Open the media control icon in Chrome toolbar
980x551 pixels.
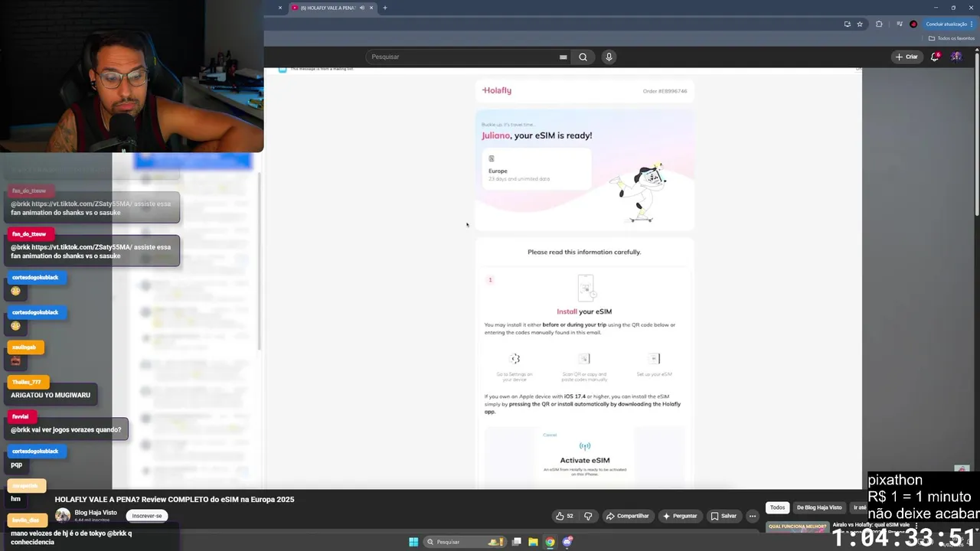pyautogui.click(x=900, y=24)
